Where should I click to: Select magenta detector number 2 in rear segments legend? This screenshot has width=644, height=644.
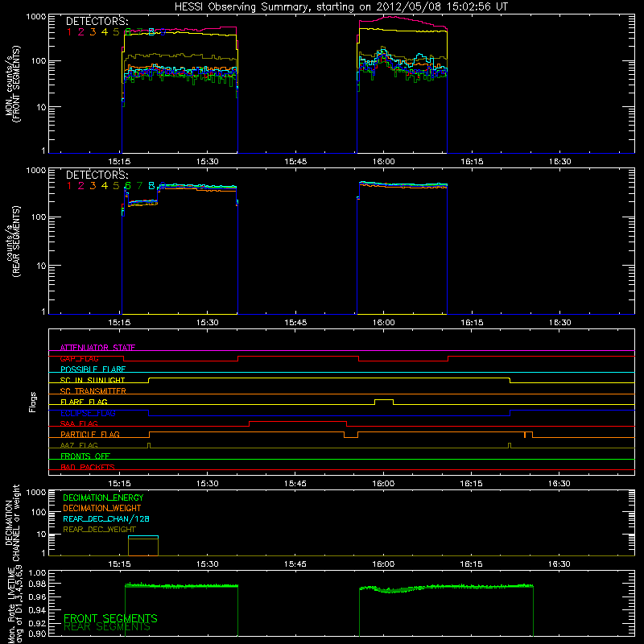pos(81,186)
